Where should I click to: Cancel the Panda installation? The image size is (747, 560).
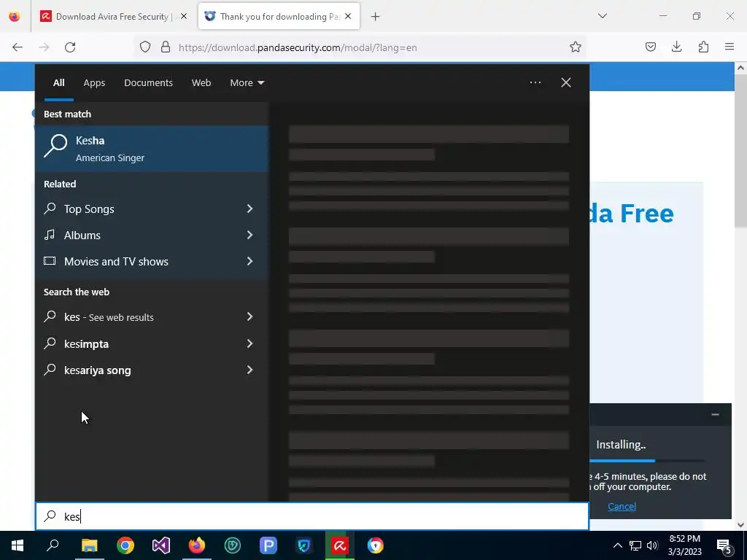pos(622,506)
